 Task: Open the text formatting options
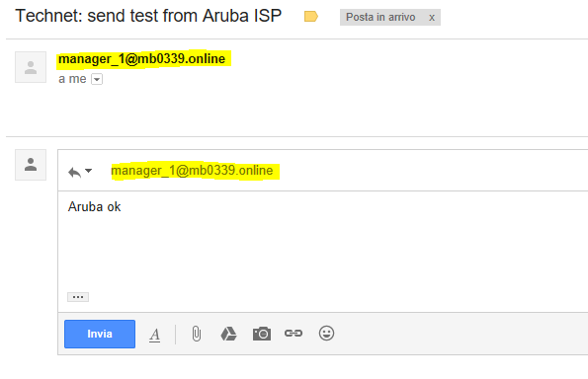pos(154,335)
